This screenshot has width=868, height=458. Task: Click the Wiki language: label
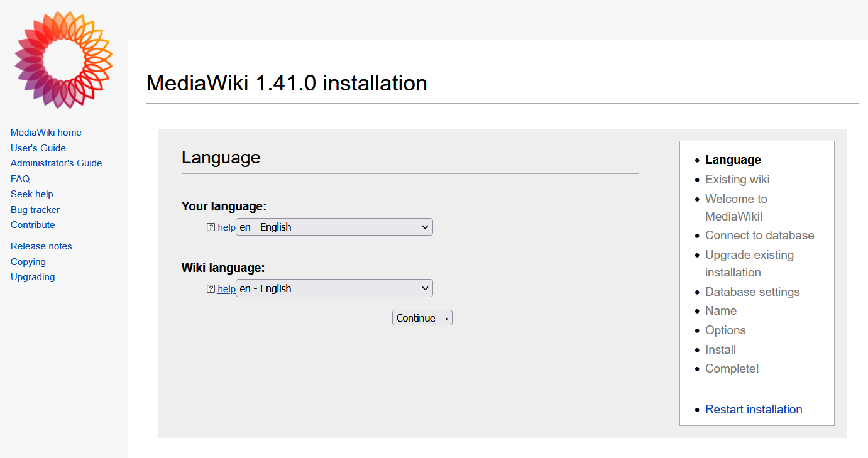223,268
